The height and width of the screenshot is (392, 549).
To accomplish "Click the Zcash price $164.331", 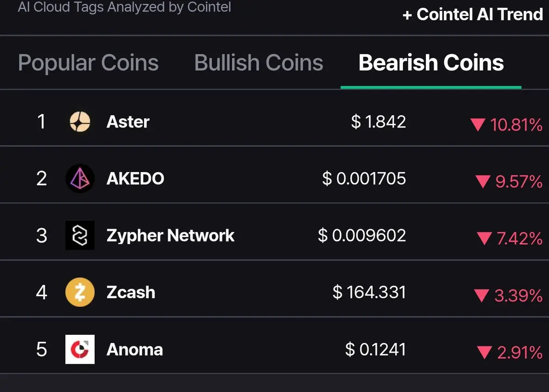I will 369,292.
